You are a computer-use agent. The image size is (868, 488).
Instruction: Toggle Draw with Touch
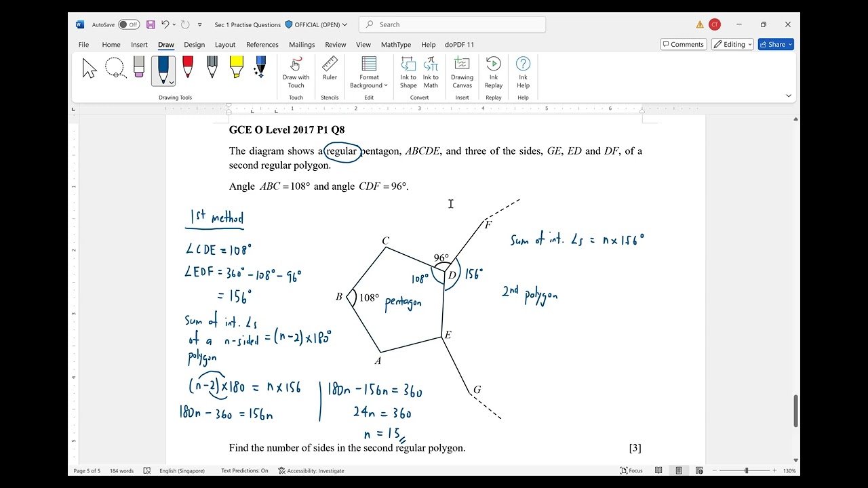296,73
